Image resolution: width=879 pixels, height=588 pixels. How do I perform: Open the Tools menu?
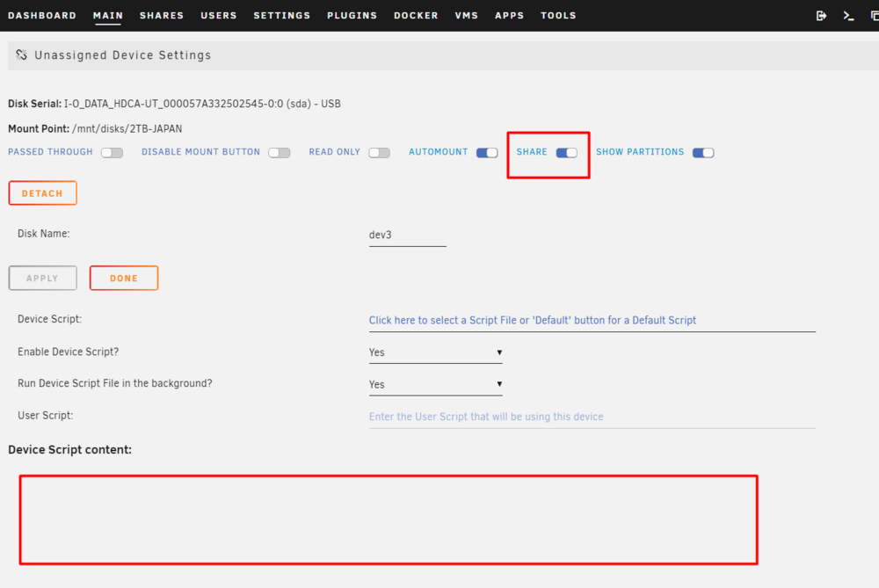(558, 16)
